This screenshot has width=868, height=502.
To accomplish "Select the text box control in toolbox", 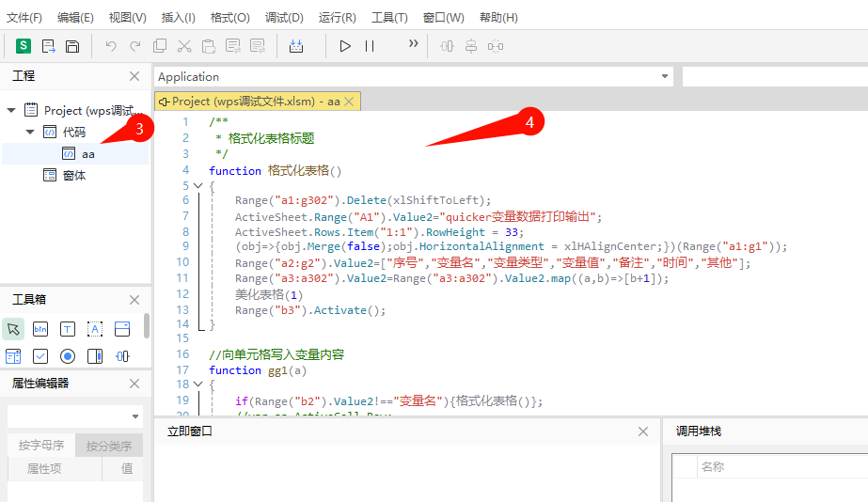I will pyautogui.click(x=68, y=329).
